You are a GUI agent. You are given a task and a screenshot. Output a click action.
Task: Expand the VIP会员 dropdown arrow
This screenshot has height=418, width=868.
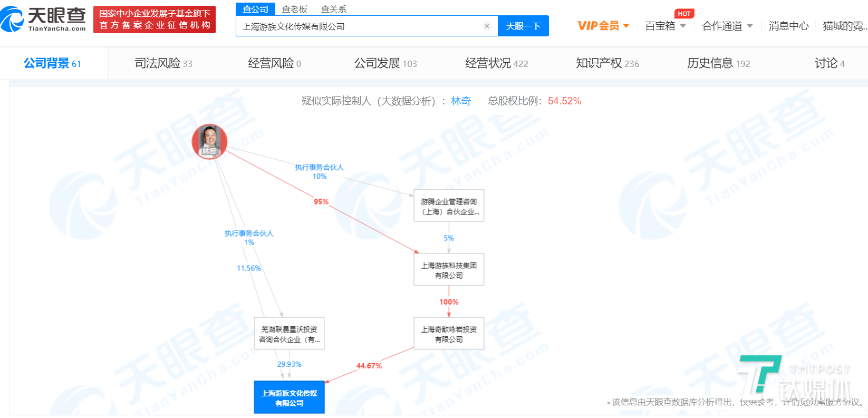[626, 25]
